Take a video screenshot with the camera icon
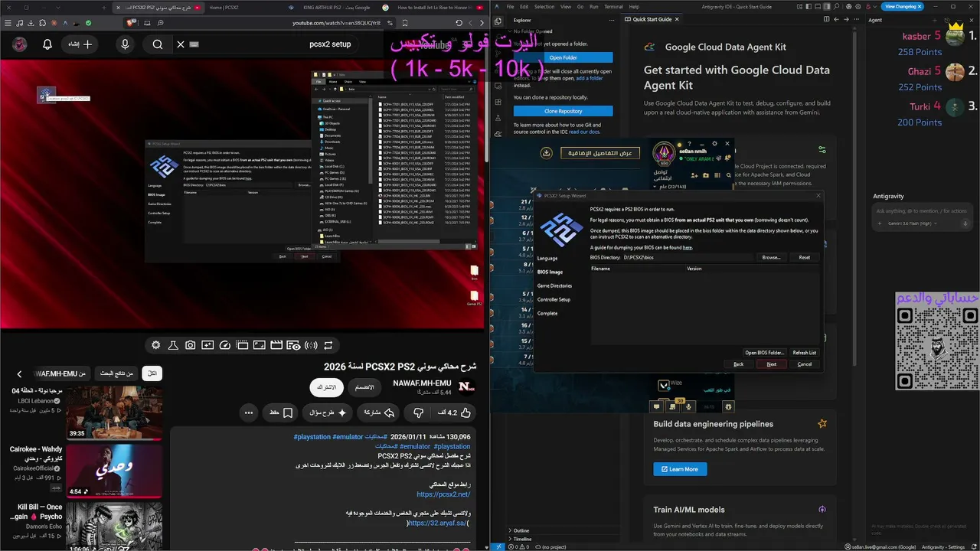This screenshot has height=551, width=980. (x=191, y=345)
